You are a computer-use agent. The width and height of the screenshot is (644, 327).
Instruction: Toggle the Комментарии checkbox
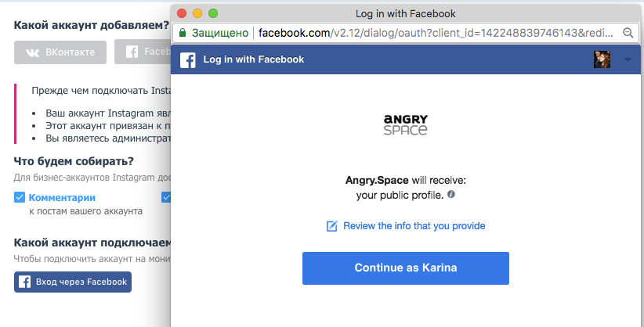click(20, 197)
